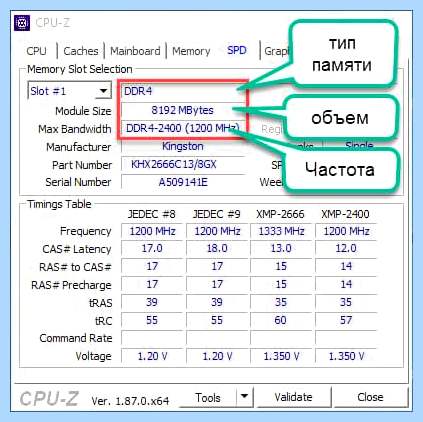This screenshot has width=423, height=422.
Task: Click the XMP-2666 column header
Action: 280,214
